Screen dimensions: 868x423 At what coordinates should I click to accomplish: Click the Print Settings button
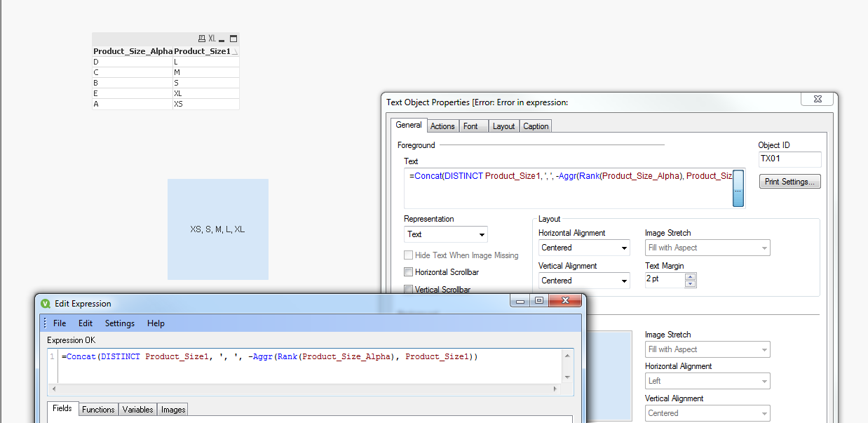click(789, 182)
